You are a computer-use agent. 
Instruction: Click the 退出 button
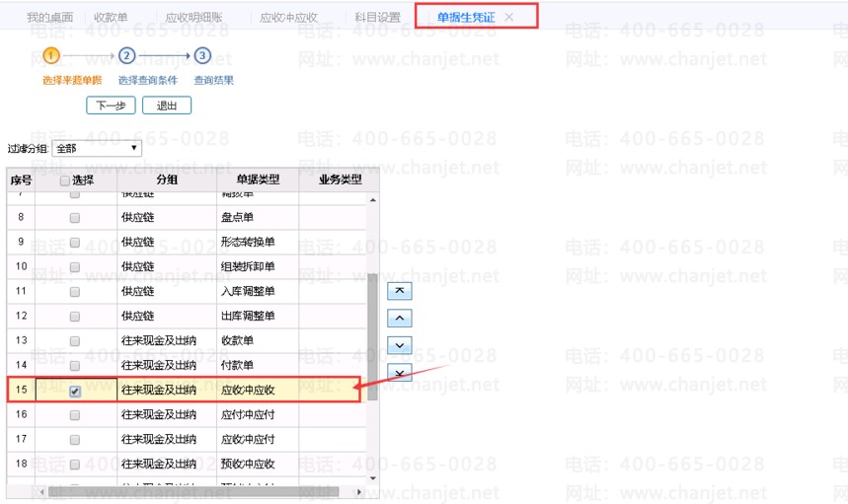(x=167, y=106)
